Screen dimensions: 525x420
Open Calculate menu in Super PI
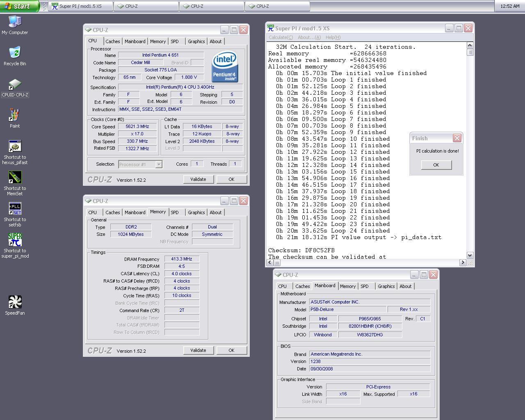[281, 37]
